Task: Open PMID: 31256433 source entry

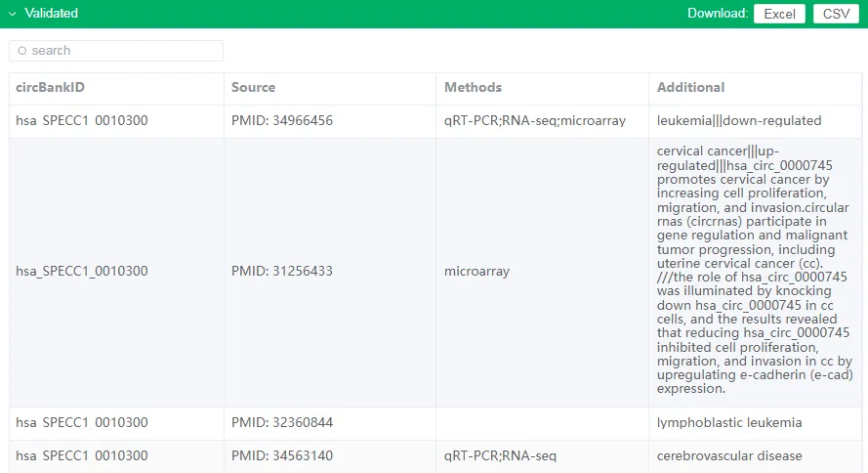Action: (282, 272)
